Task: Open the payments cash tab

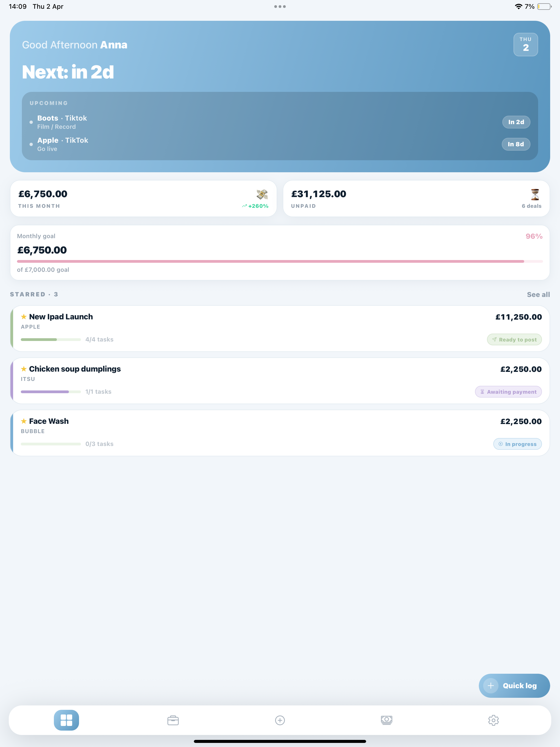Action: click(x=386, y=720)
